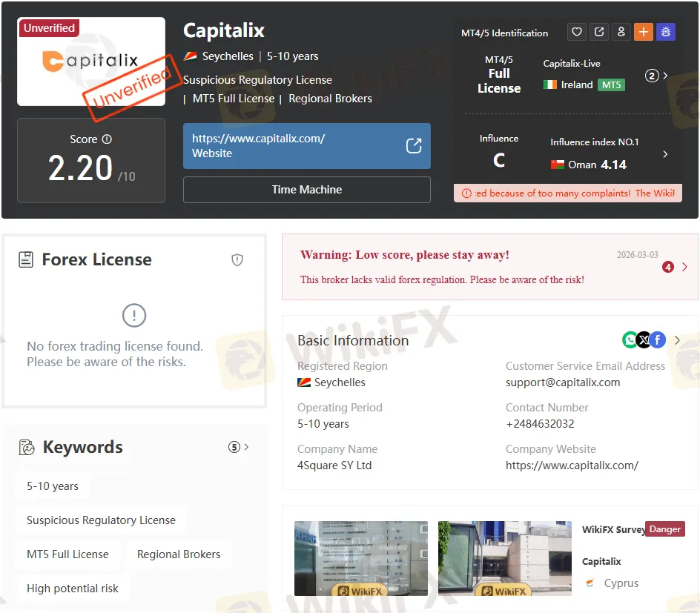Expand the Keywords count arrow
Image resolution: width=700 pixels, height=613 pixels.
246,447
